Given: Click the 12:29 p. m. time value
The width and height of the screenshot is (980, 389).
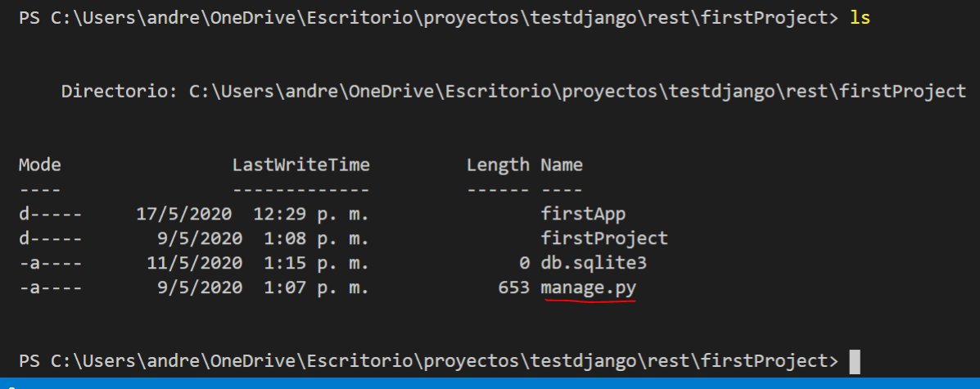Looking at the screenshot, I should 311,214.
